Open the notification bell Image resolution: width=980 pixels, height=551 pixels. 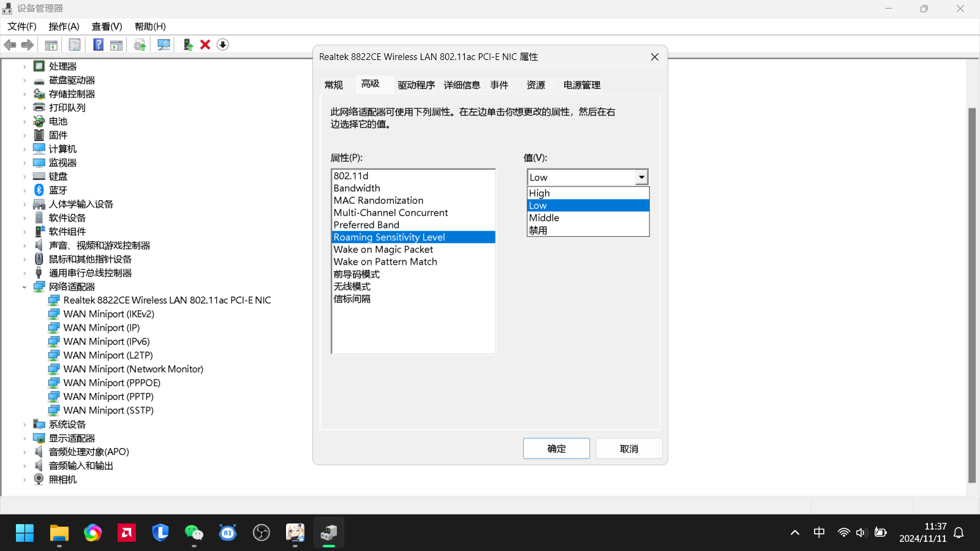click(x=959, y=533)
